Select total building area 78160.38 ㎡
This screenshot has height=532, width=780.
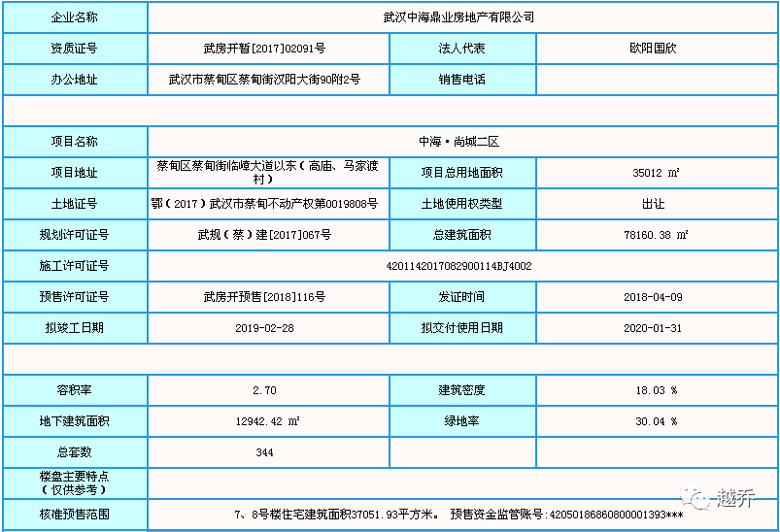[656, 235]
